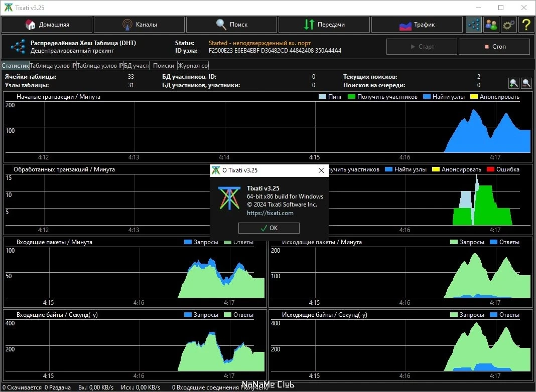Switch to the Передачи section
536x392 pixels.
coord(324,25)
